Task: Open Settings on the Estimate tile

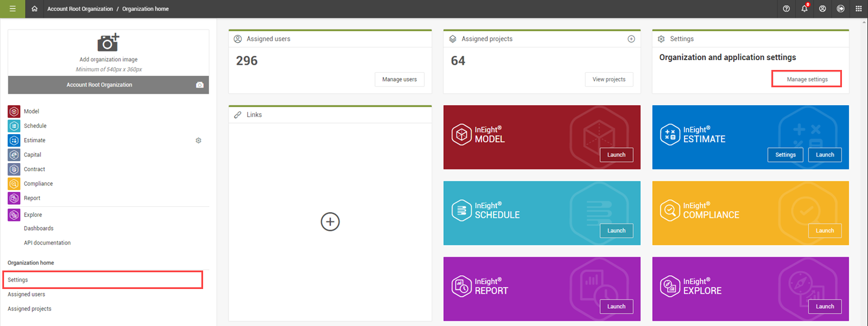Action: click(x=785, y=155)
